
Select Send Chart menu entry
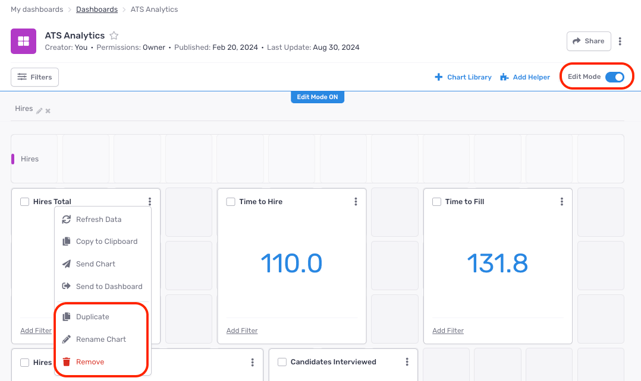[x=103, y=264]
